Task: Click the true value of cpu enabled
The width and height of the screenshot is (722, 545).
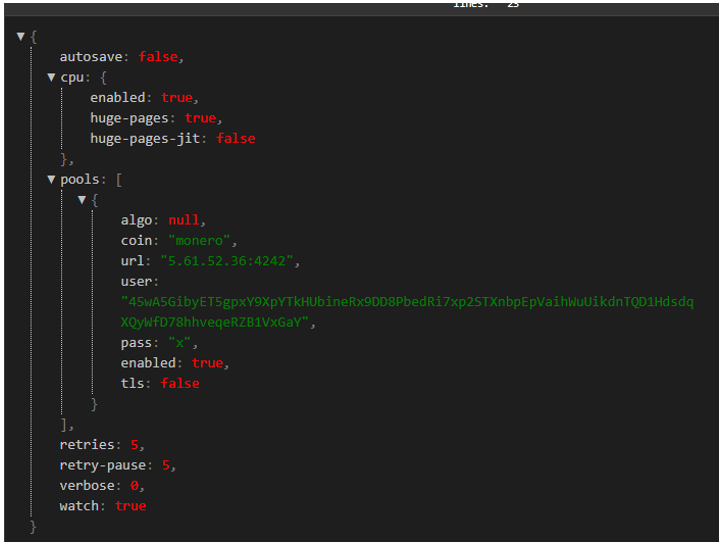Action: coord(177,98)
